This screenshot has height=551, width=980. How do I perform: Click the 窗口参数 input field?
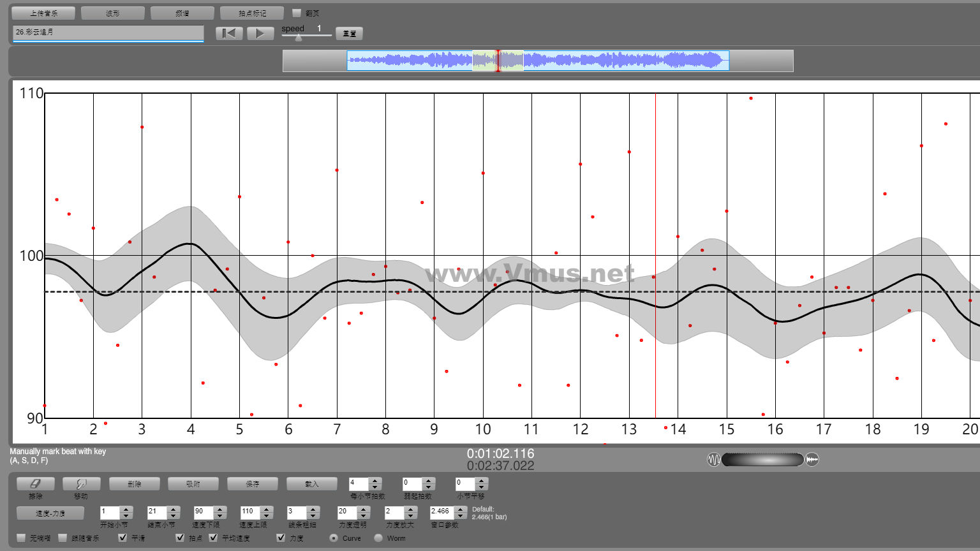[443, 512]
